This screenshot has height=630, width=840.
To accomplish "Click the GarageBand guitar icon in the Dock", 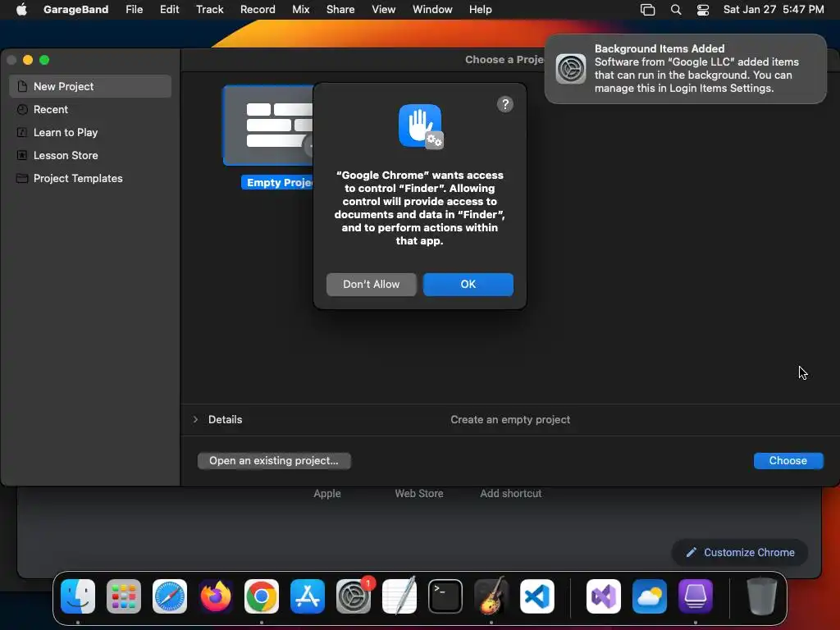I will click(491, 596).
